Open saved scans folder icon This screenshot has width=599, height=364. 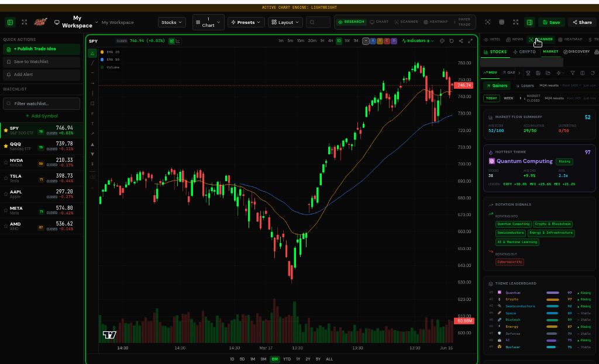point(548,73)
